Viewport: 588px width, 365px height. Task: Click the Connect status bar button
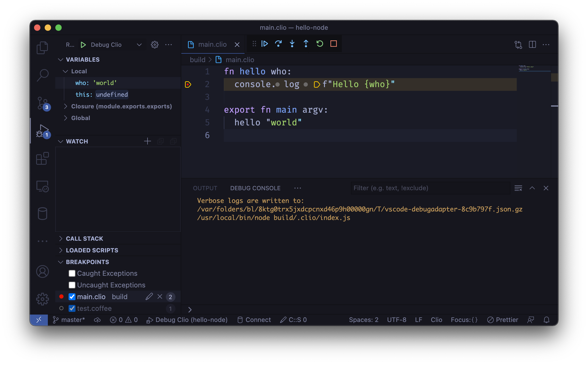[254, 320]
